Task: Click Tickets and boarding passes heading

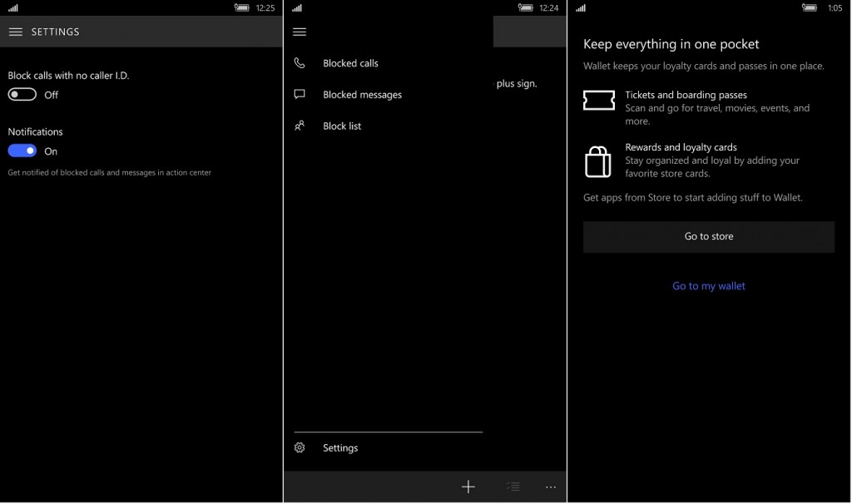Action: (x=686, y=95)
